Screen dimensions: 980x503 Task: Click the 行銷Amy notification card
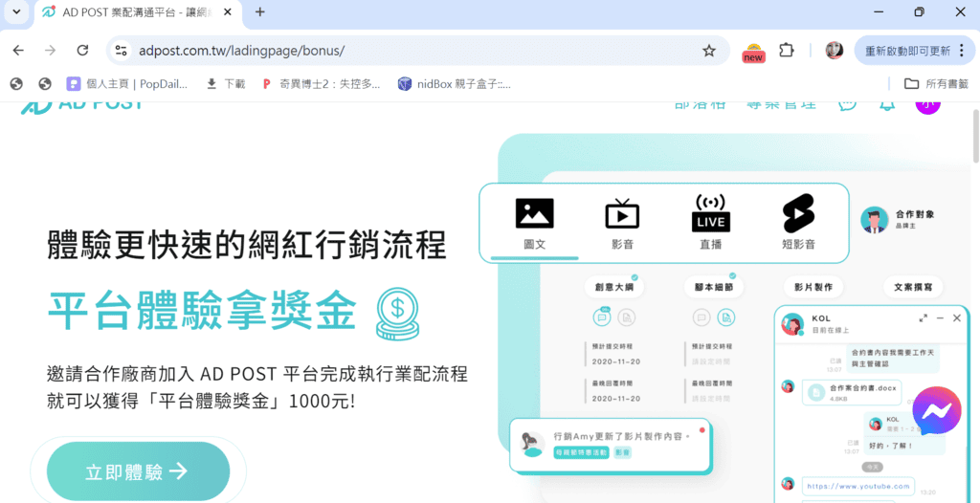610,445
